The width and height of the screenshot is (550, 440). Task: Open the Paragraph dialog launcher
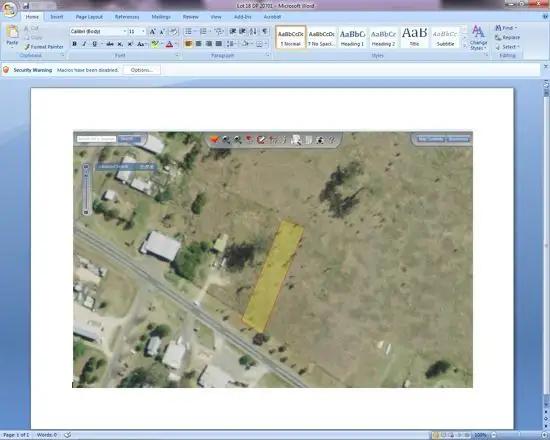(268, 55)
